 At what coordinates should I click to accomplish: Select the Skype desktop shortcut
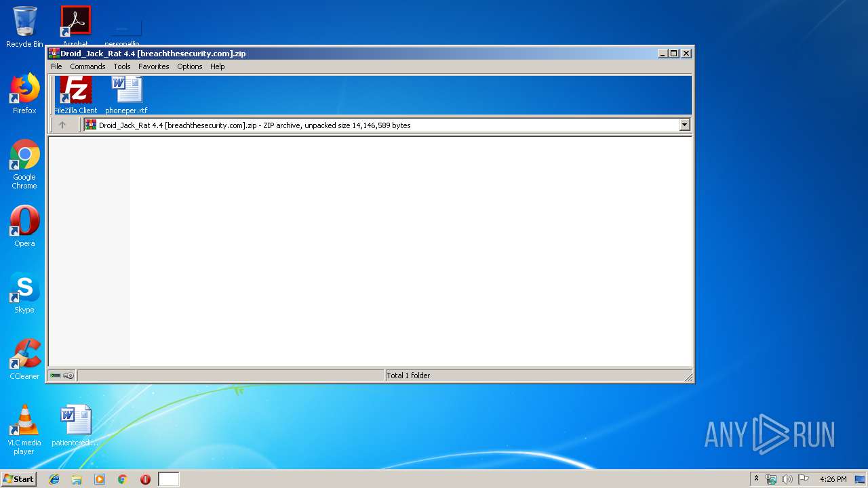click(x=24, y=293)
